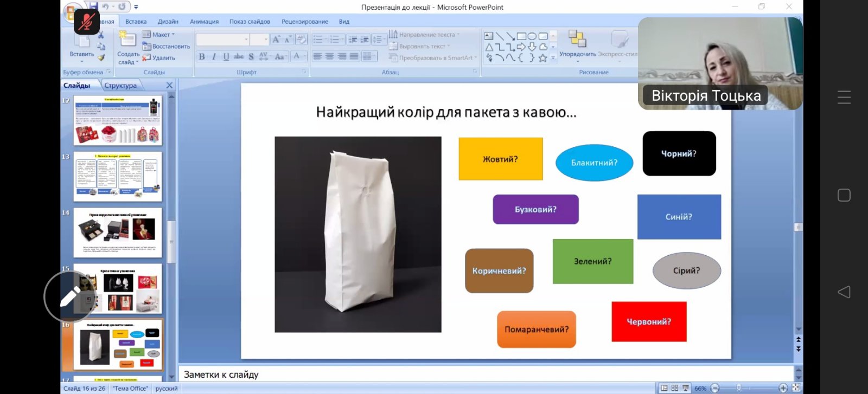Toggle underline text formatting
Image resolution: width=868 pixels, height=394 pixels.
[226, 56]
